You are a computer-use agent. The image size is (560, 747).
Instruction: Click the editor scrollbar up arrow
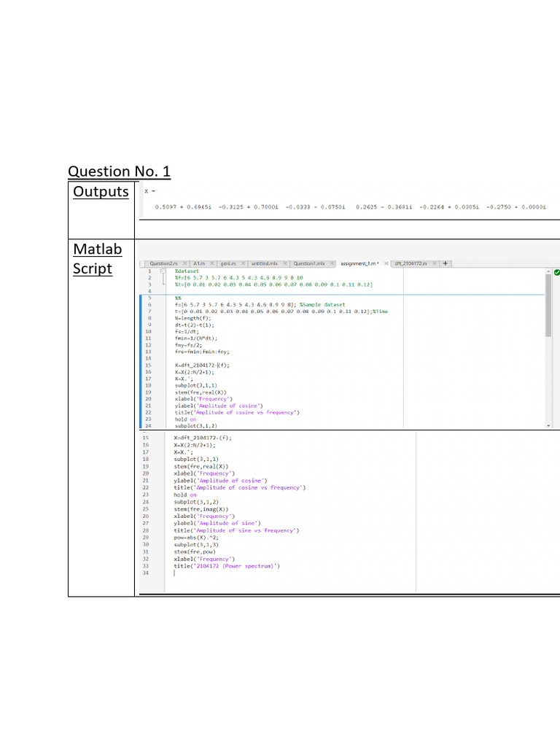click(x=548, y=271)
